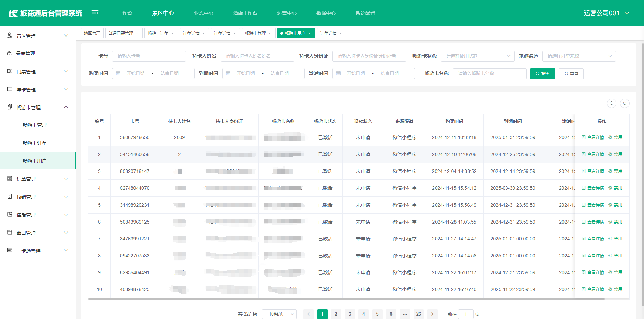
Task: Click the 畅游卡名称 input field
Action: pyautogui.click(x=490, y=73)
